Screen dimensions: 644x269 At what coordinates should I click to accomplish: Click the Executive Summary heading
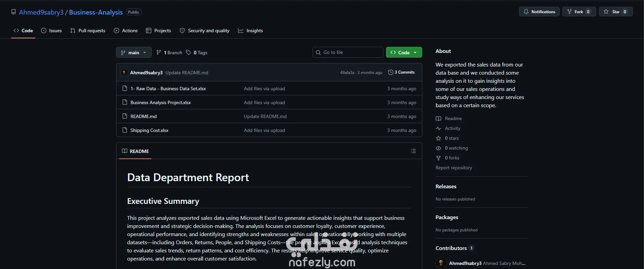click(x=163, y=201)
